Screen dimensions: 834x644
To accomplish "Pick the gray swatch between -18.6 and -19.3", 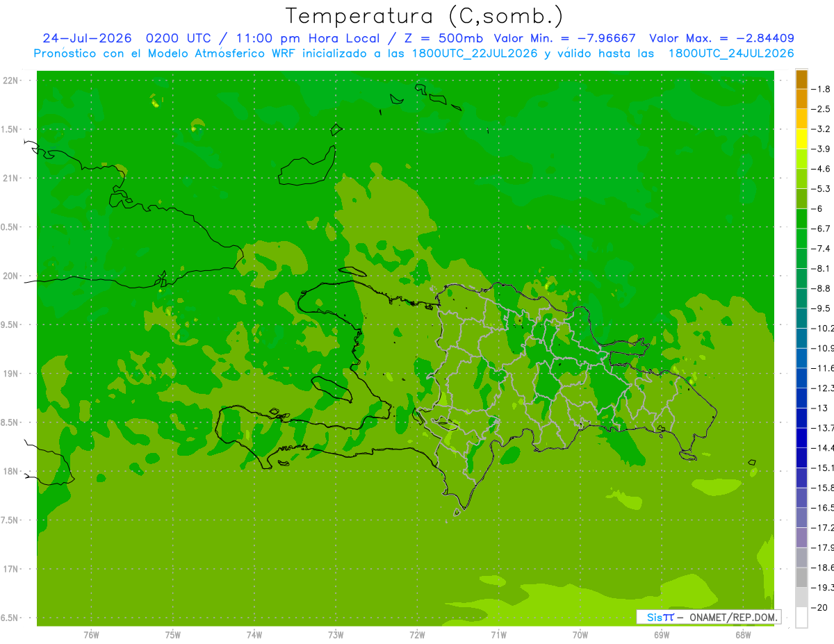I will [801, 577].
